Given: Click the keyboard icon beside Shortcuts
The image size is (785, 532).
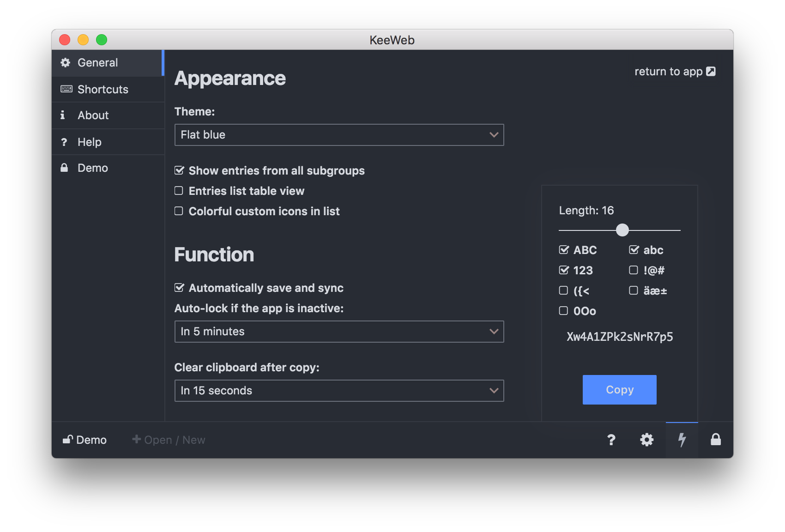Looking at the screenshot, I should 66,89.
